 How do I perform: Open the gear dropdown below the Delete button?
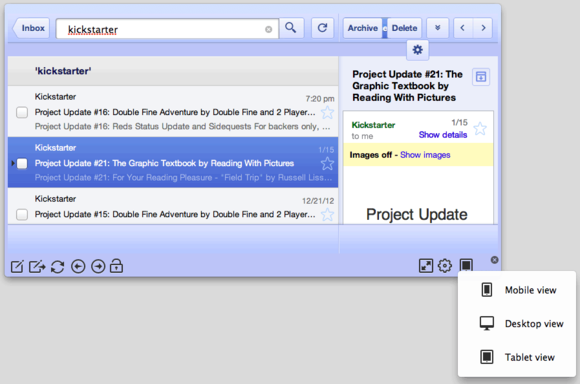coord(418,50)
